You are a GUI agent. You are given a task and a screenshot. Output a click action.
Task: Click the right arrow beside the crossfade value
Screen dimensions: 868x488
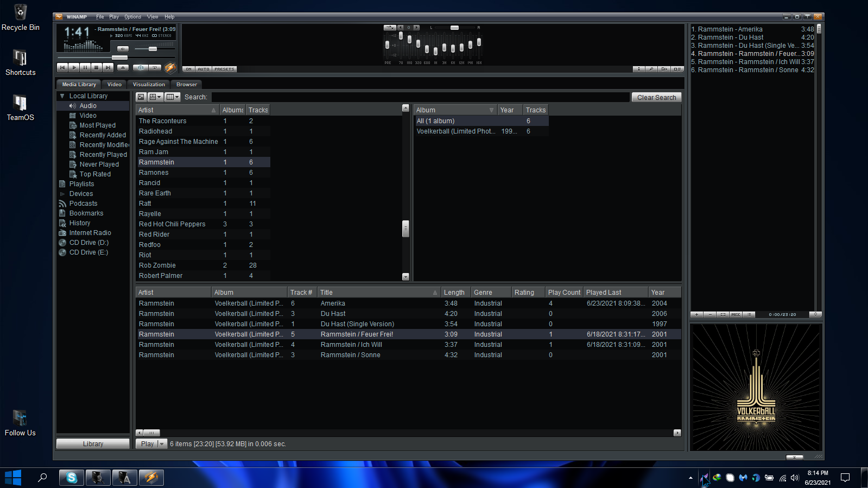[416, 28]
